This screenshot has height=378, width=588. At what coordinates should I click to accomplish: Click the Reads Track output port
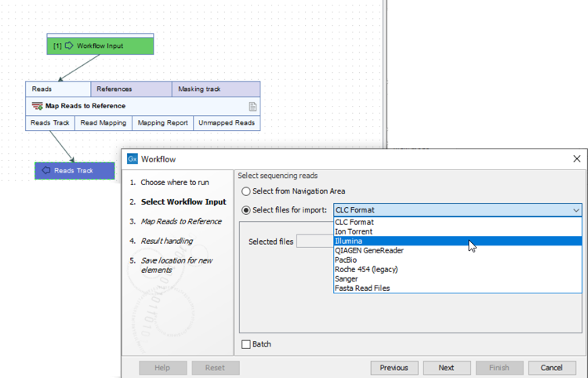50,123
